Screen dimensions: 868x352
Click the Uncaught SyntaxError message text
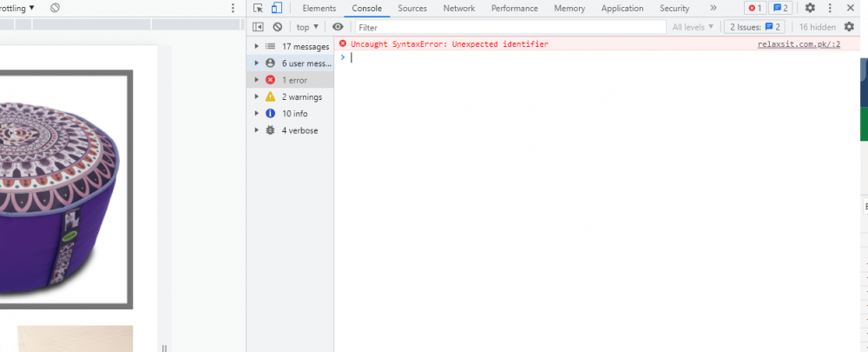coord(450,44)
